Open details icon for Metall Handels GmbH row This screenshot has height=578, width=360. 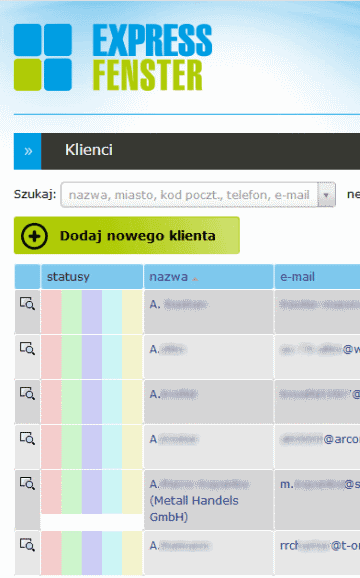click(x=27, y=483)
